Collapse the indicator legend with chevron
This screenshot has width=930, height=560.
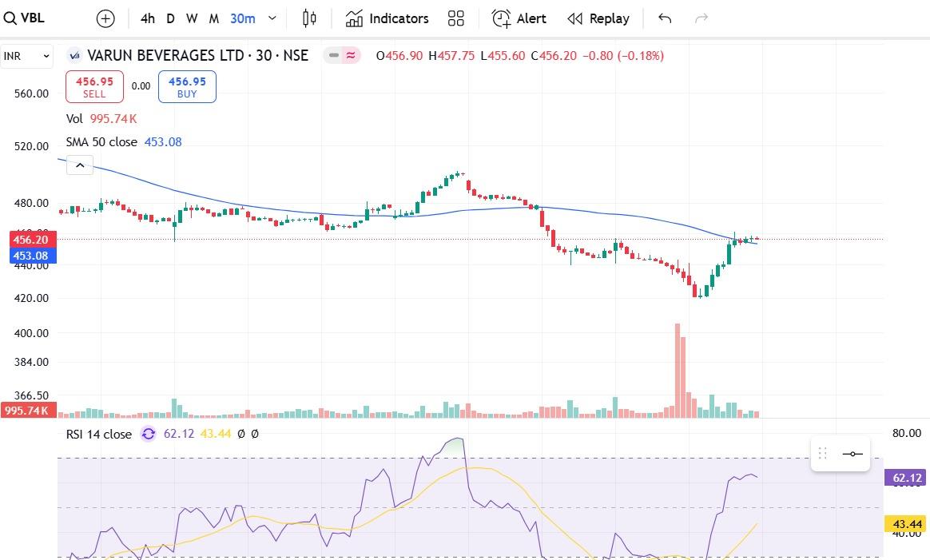80,165
